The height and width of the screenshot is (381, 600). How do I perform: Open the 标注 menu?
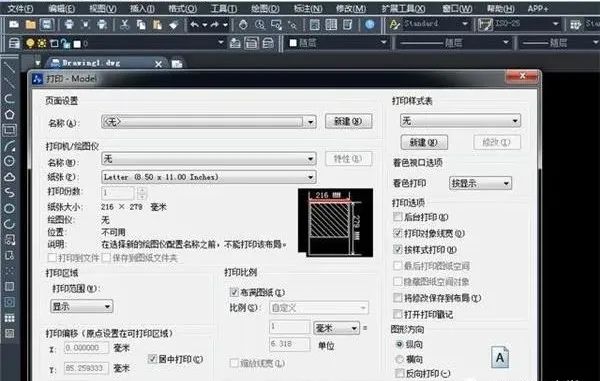pos(308,8)
